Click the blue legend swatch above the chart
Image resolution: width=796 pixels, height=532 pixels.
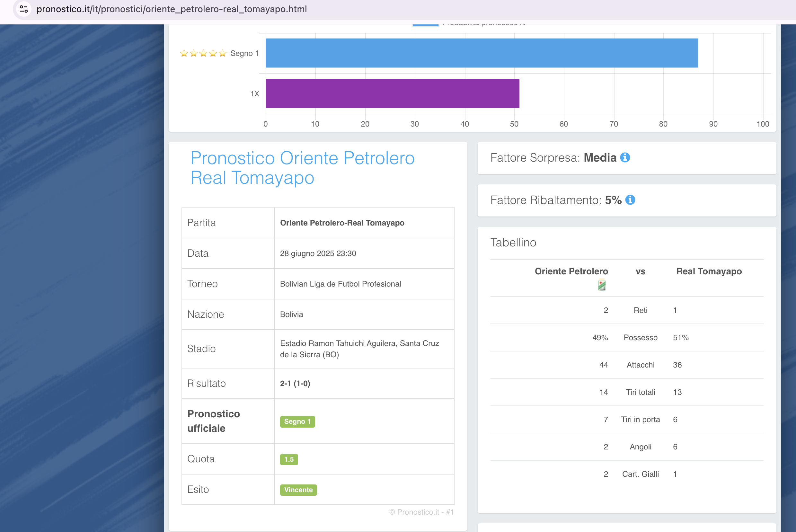click(425, 25)
